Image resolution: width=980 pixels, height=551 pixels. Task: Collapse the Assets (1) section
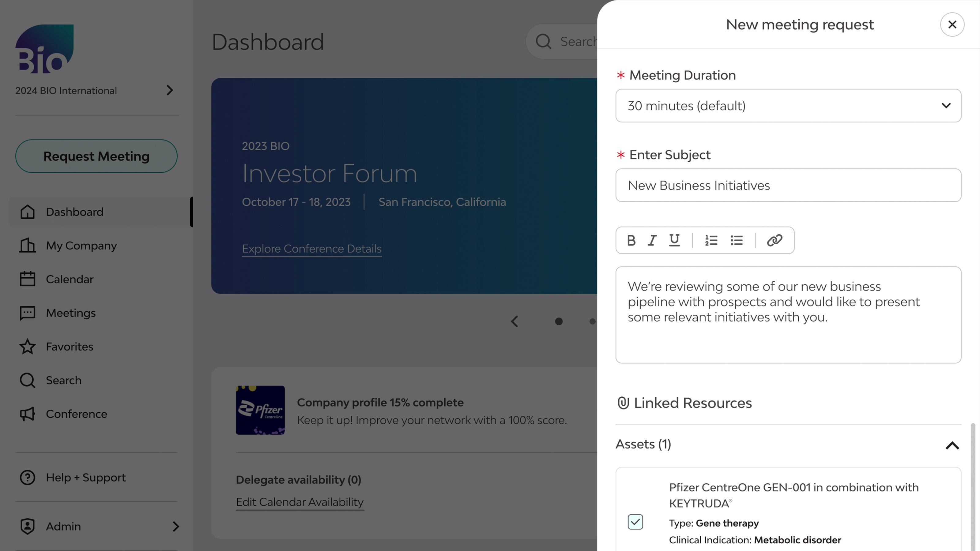click(952, 445)
